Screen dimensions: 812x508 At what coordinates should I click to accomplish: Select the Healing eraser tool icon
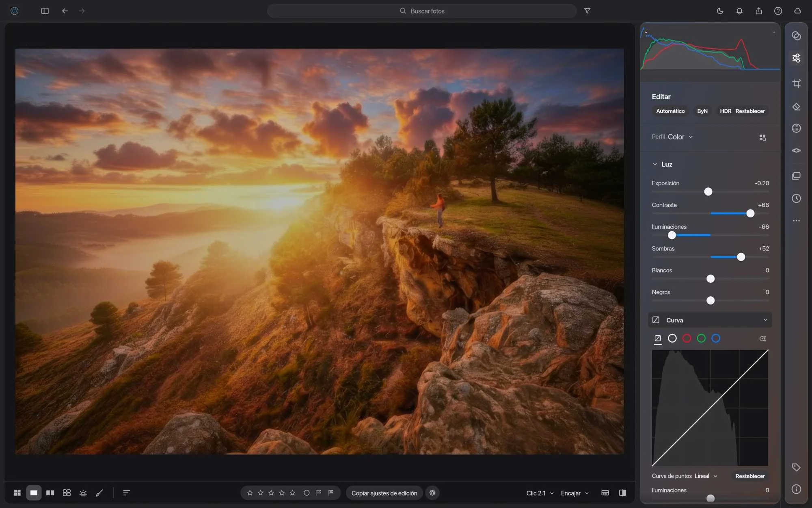796,106
